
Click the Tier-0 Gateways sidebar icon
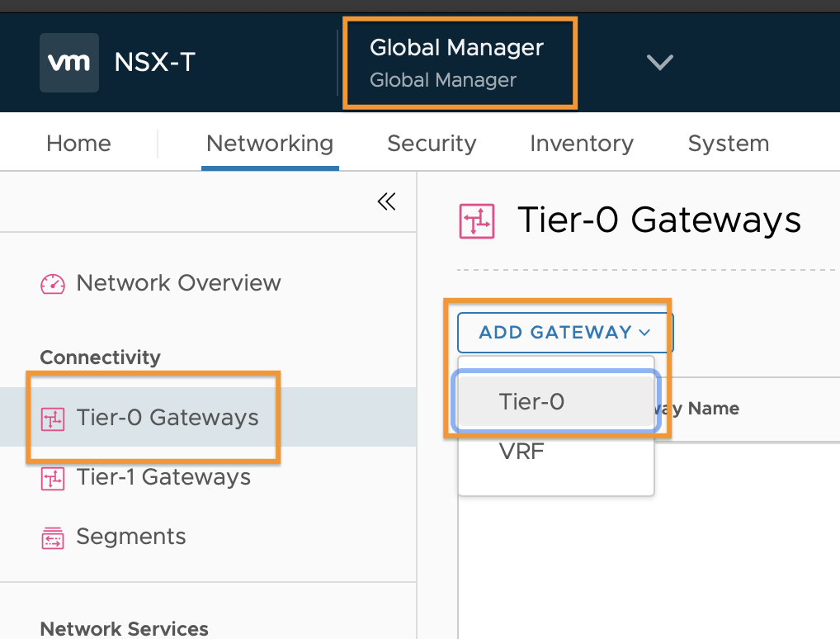[x=53, y=419]
